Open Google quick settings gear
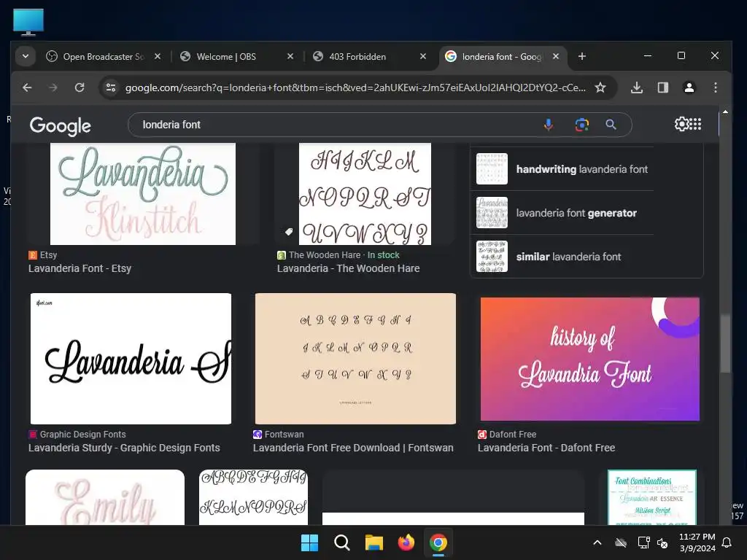The image size is (747, 560). click(x=681, y=124)
